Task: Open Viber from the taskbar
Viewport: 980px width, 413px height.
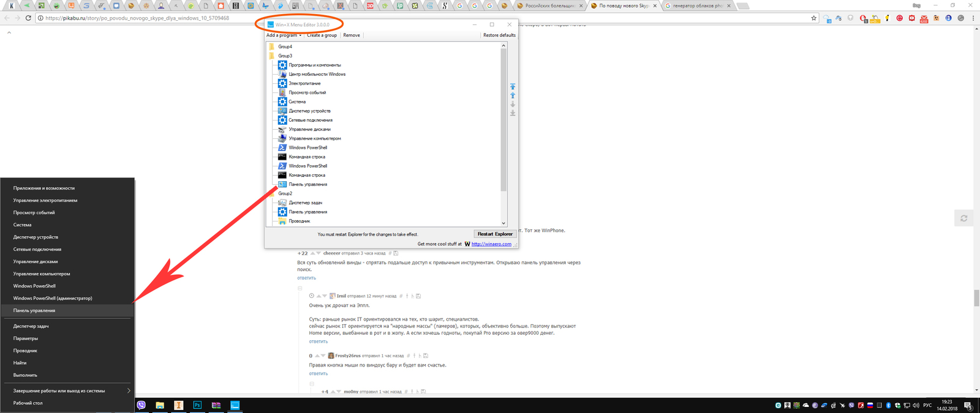Action: tap(141, 405)
